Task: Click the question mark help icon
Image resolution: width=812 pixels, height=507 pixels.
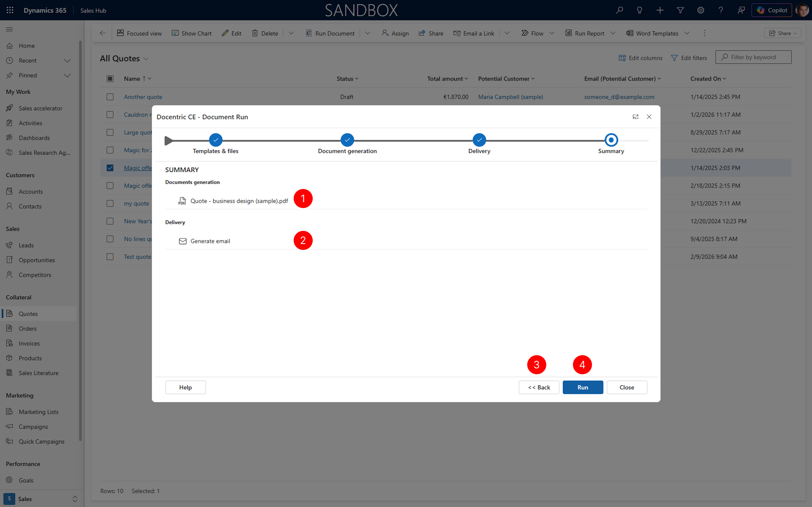Action: click(x=721, y=10)
